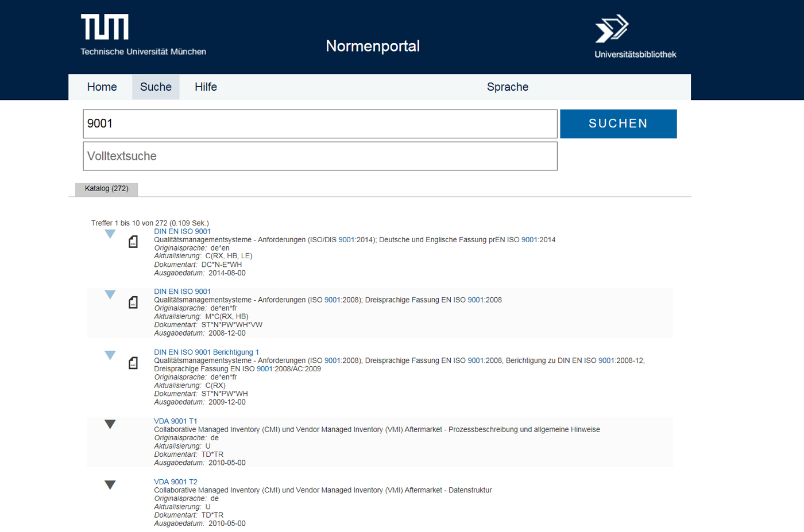Open document icon for DIN EN ISO 9001 2008-12-00
Image resolution: width=804 pixels, height=532 pixels.
(x=133, y=302)
